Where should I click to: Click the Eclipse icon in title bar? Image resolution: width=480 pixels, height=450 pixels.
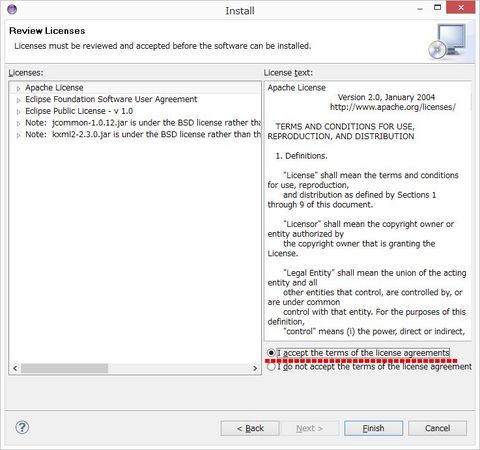click(x=12, y=10)
